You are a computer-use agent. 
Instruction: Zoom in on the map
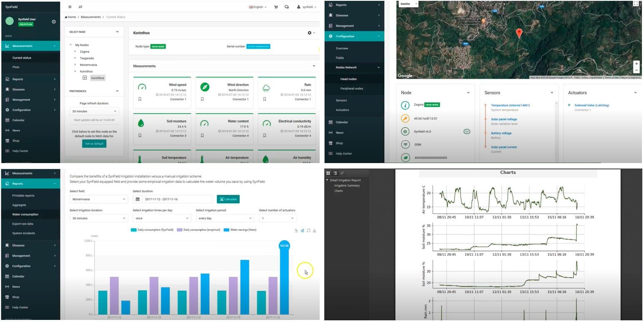[x=636, y=64]
